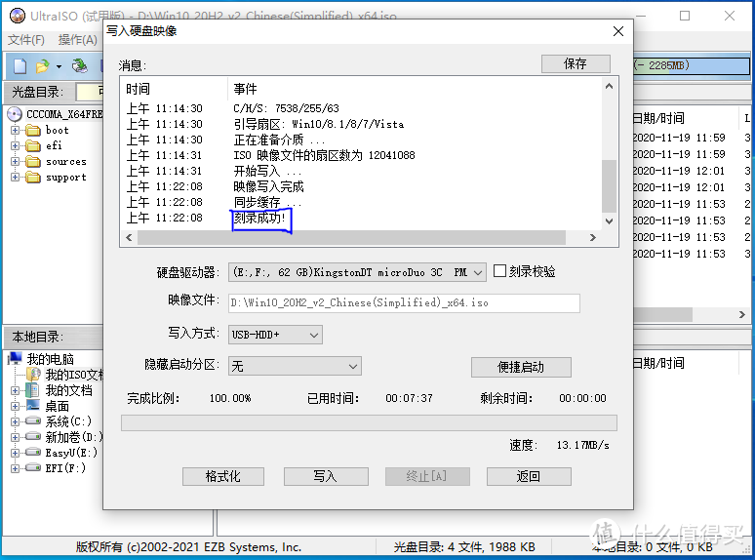Expand the 新加卷(D:) tree node

point(15,437)
